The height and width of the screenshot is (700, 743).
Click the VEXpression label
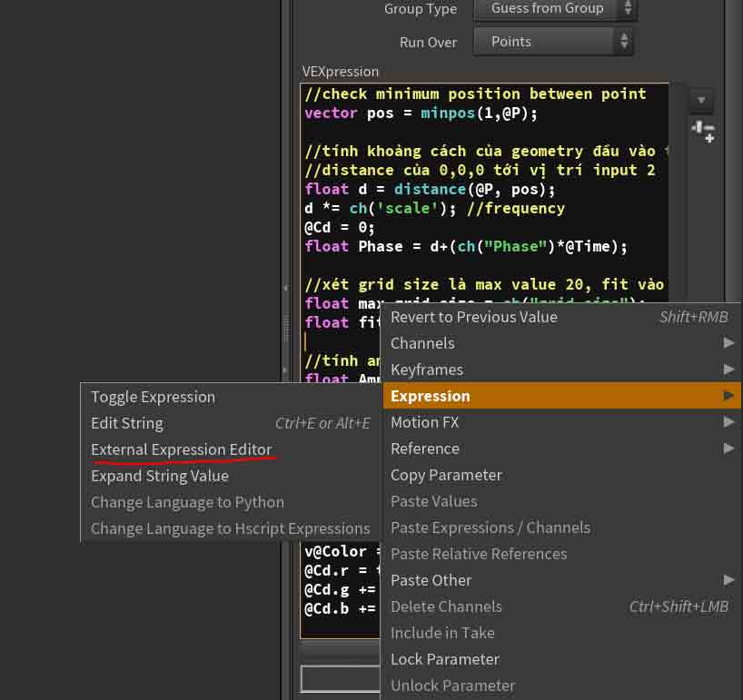coord(341,72)
